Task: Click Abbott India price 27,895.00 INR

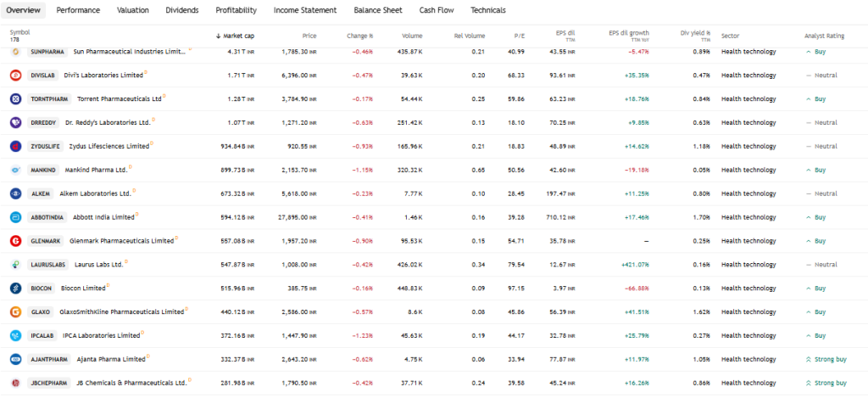Action: [x=298, y=217]
